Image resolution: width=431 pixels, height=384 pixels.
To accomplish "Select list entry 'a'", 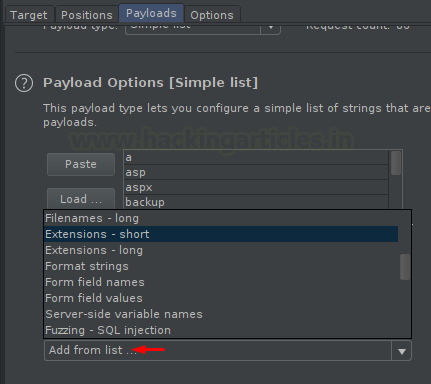I will pos(256,157).
